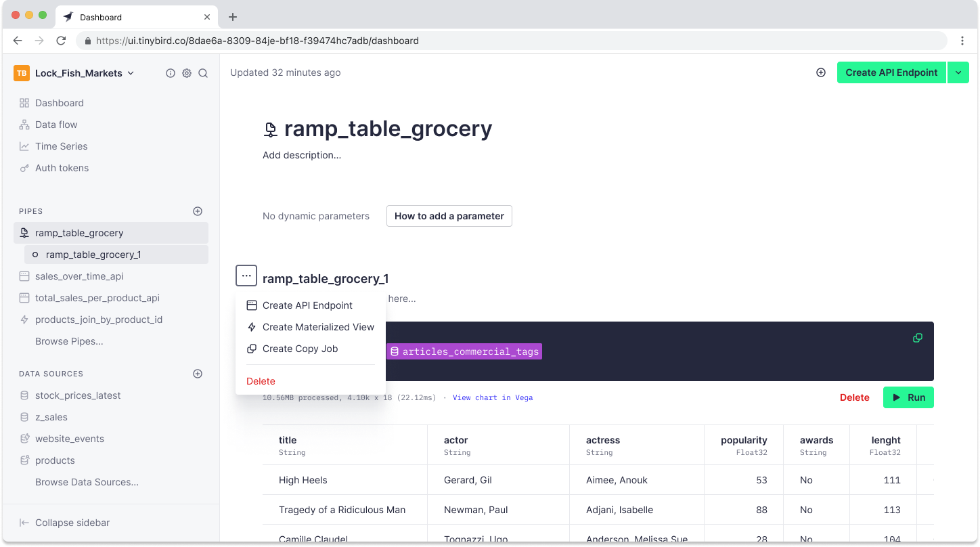Run the ramp_table_grocery_1 query

point(908,397)
